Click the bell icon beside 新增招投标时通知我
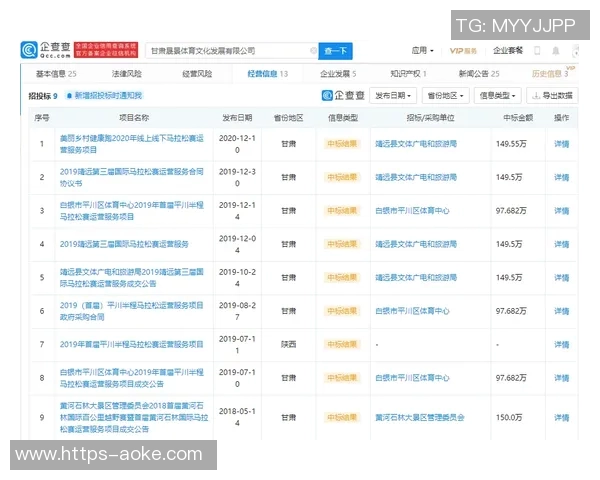The width and height of the screenshot is (600, 480). coord(69,95)
